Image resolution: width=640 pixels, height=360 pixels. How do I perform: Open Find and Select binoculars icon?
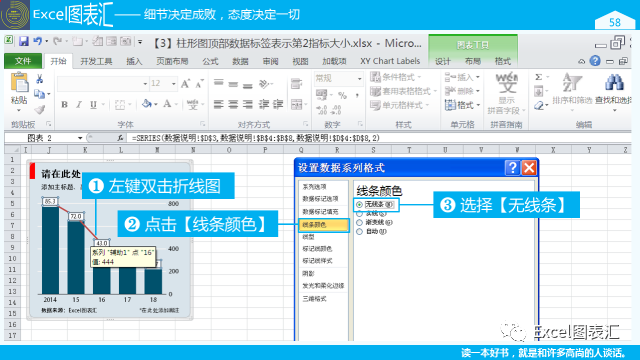tap(614, 83)
